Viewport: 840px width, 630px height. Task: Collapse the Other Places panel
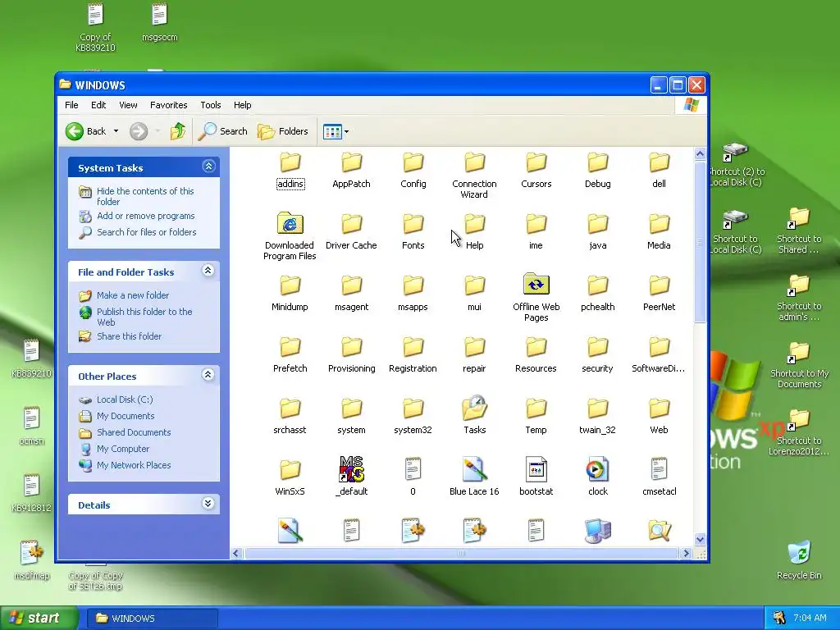pyautogui.click(x=208, y=375)
